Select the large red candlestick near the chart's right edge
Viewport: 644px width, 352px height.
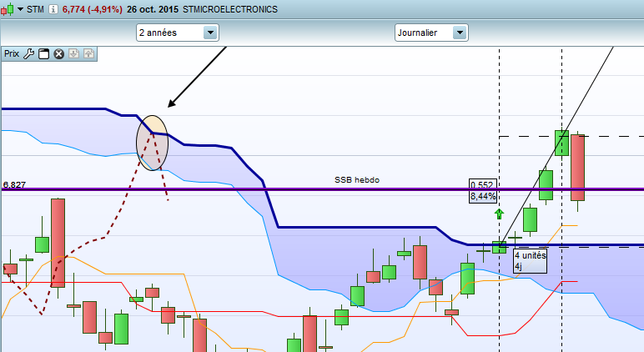click(x=577, y=168)
